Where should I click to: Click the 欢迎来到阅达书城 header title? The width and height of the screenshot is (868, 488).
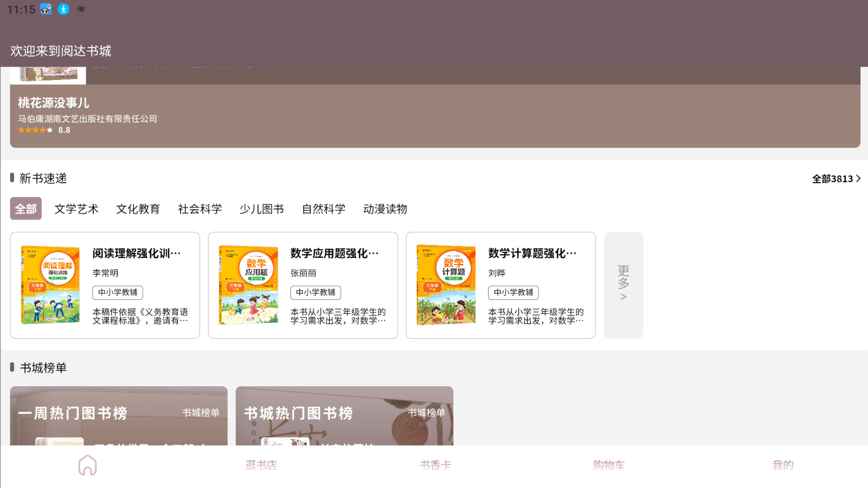(x=61, y=51)
